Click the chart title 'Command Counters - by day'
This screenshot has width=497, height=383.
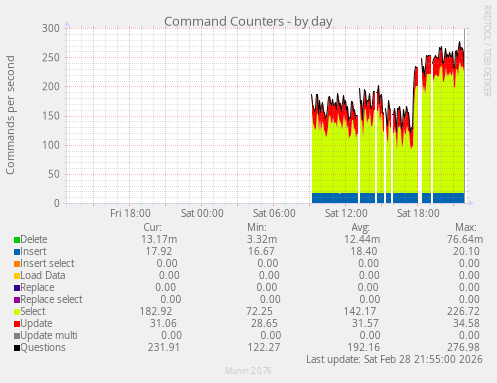click(x=248, y=22)
